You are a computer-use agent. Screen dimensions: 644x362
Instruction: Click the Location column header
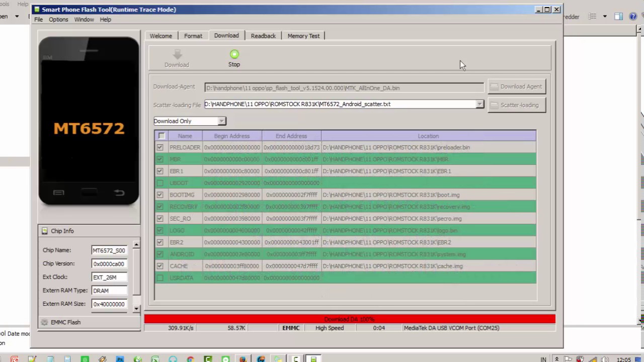click(428, 136)
